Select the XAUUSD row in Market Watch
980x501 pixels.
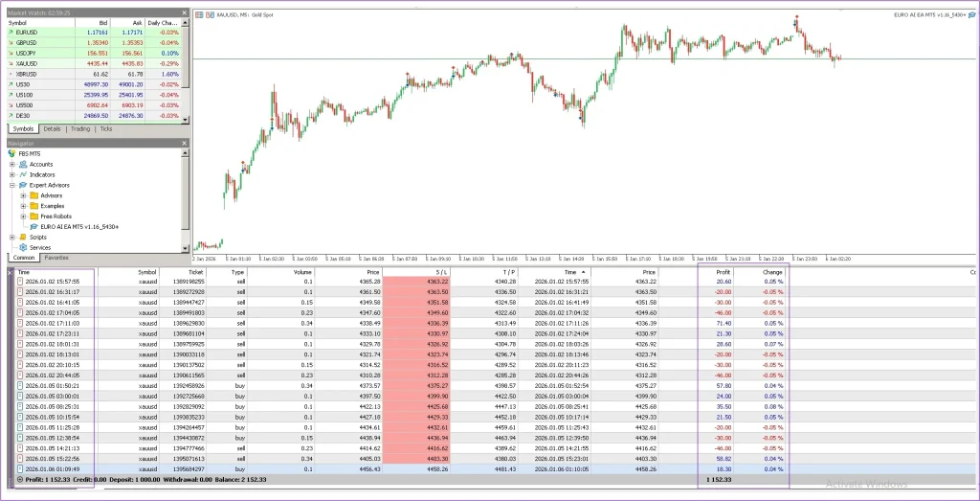[x=27, y=62]
